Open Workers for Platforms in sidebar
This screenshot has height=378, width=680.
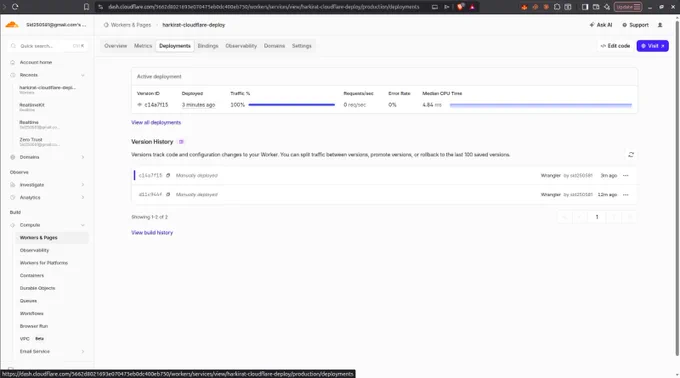pos(44,263)
